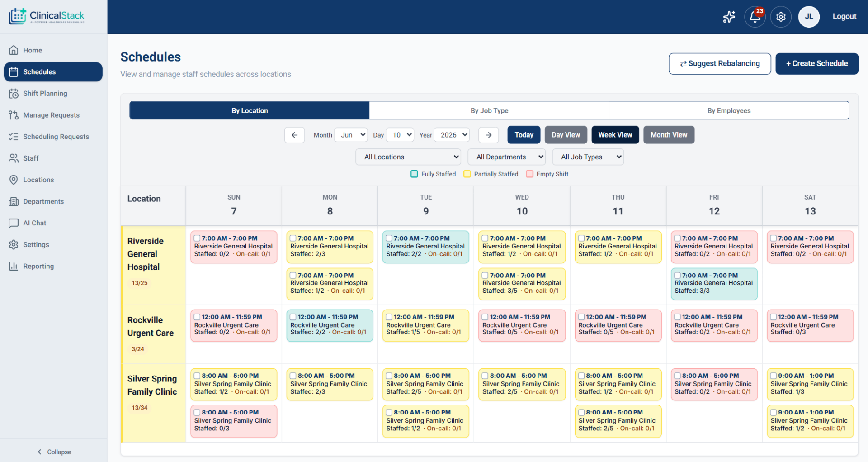Click the Scheduling Requests checklist icon
868x462 pixels.
[14, 137]
